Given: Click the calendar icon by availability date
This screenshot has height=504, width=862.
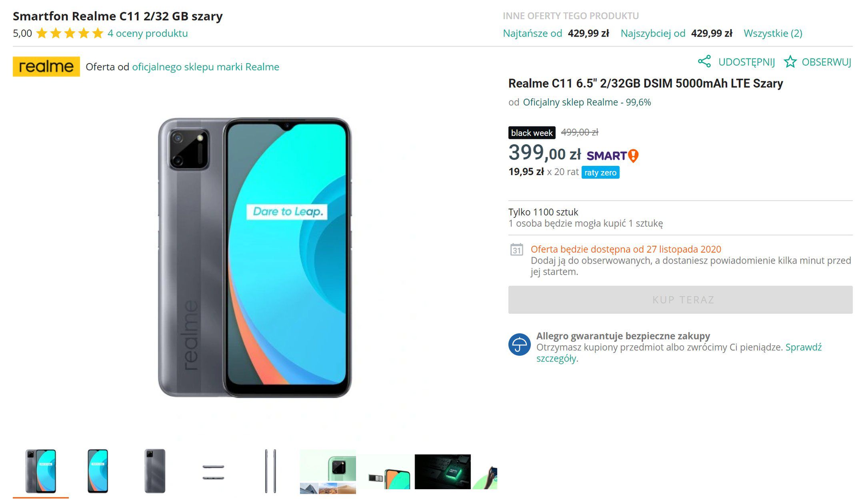Looking at the screenshot, I should pyautogui.click(x=516, y=250).
